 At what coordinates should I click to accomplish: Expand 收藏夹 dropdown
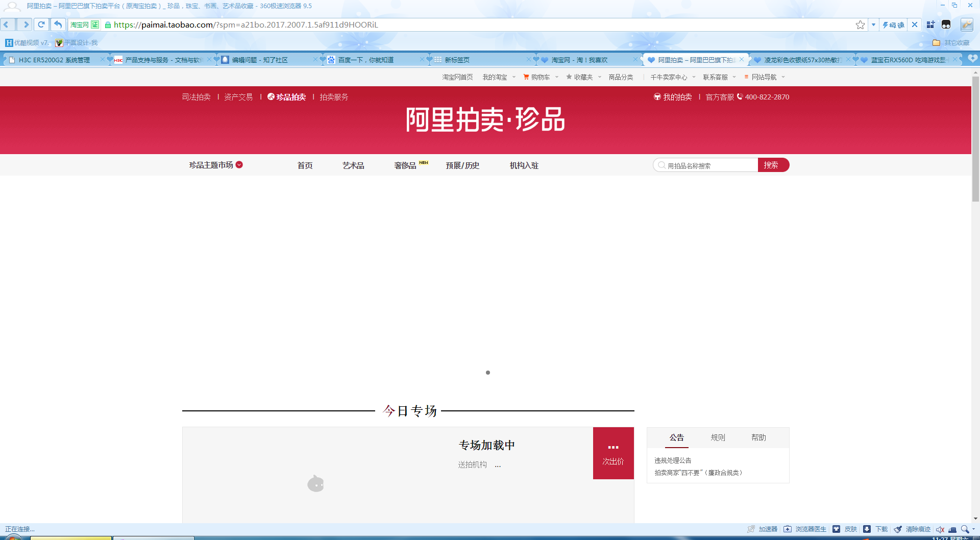(x=600, y=77)
